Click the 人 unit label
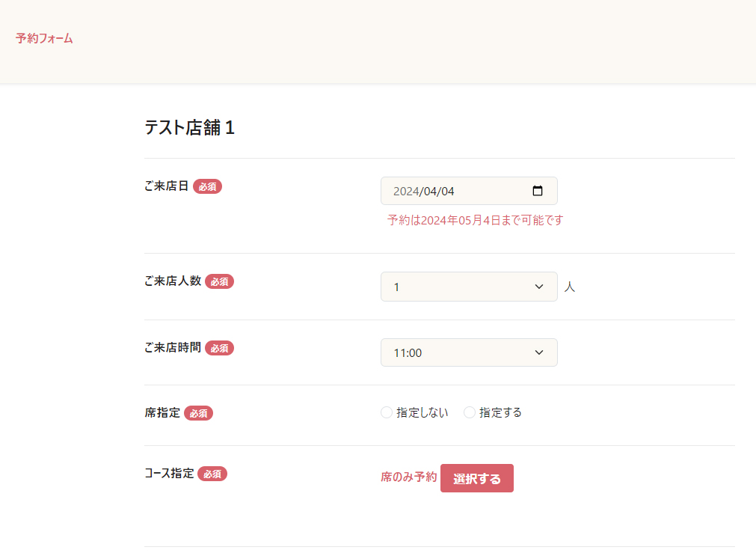 click(x=570, y=287)
